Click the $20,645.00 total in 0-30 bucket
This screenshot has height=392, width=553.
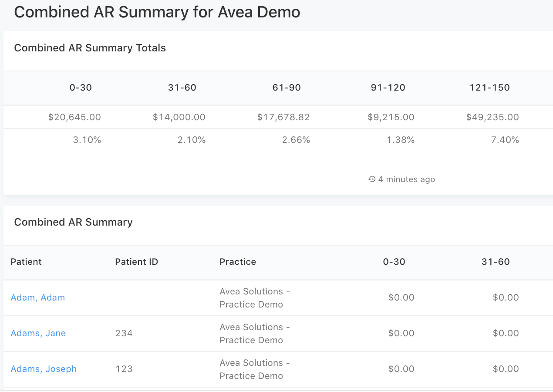tap(75, 117)
